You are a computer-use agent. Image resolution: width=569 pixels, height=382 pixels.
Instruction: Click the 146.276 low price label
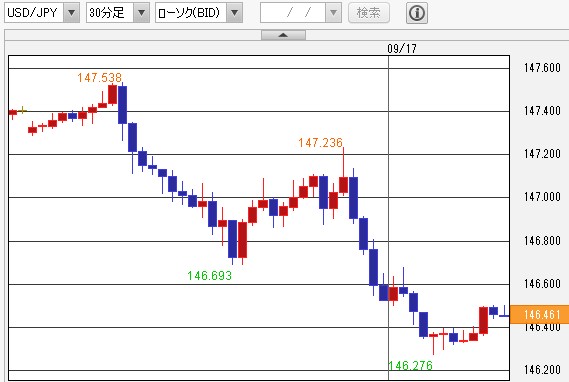click(x=410, y=365)
